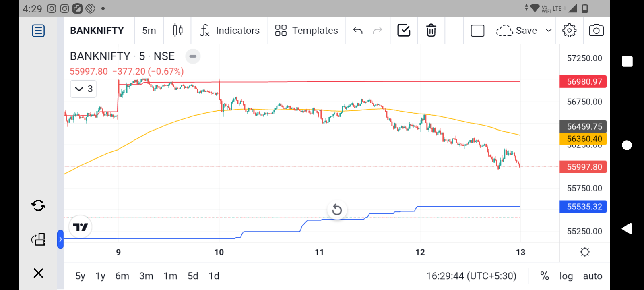Viewport: 644px width, 290px height.
Task: Click the BANKNIFTY · 5 · NSE legend title
Action: tap(122, 56)
